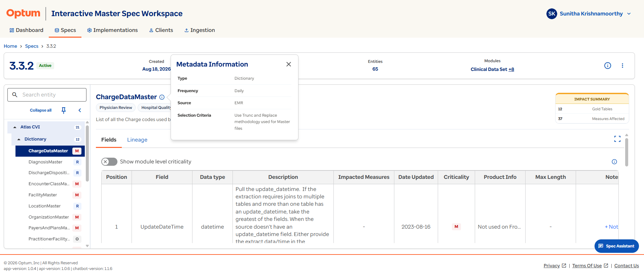Click the M badge beside OrganizationMaster
The width and height of the screenshot is (644, 274).
tap(77, 217)
